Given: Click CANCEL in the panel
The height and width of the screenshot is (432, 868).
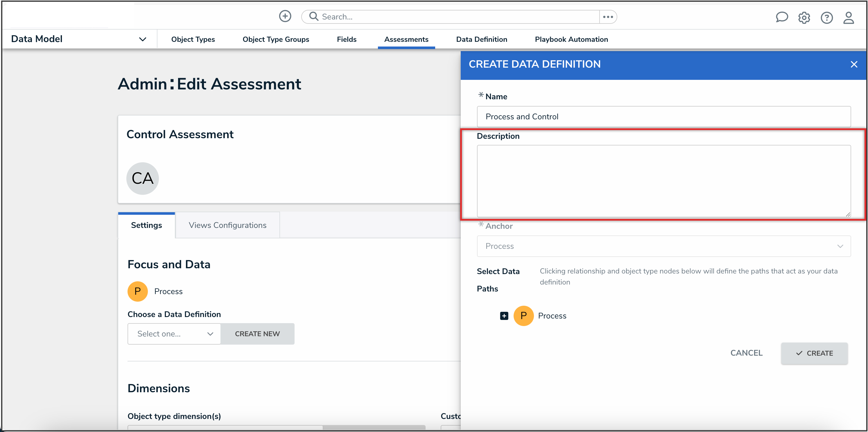Looking at the screenshot, I should tap(746, 352).
